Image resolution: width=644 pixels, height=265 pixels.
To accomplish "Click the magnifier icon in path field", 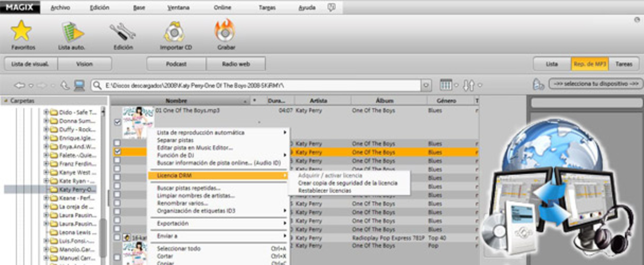I will (97, 85).
